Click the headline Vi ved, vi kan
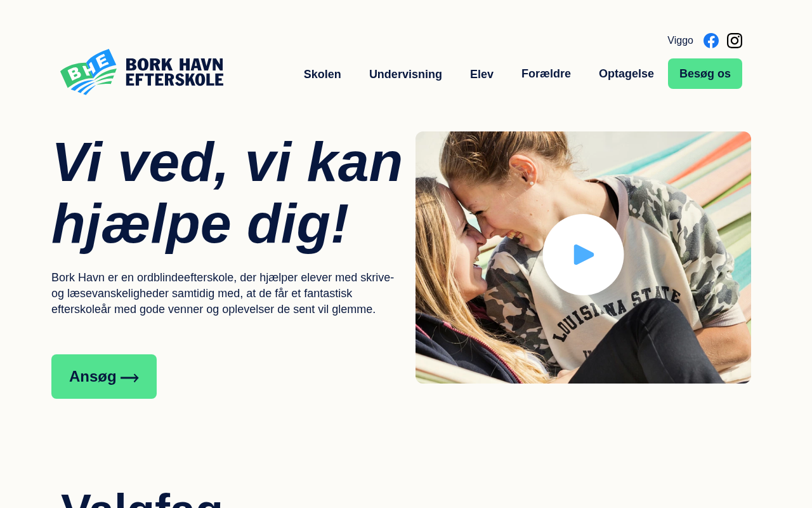Viewport: 812px width, 508px height. pos(227,163)
